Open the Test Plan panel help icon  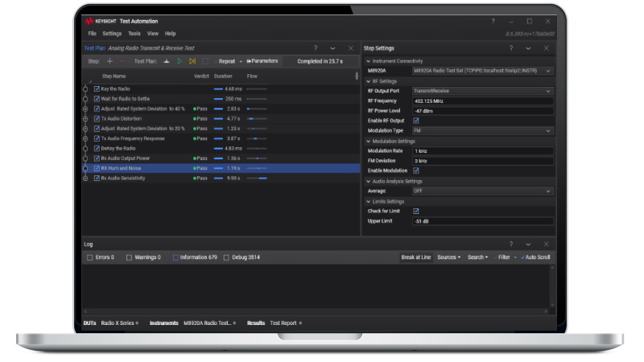click(315, 48)
